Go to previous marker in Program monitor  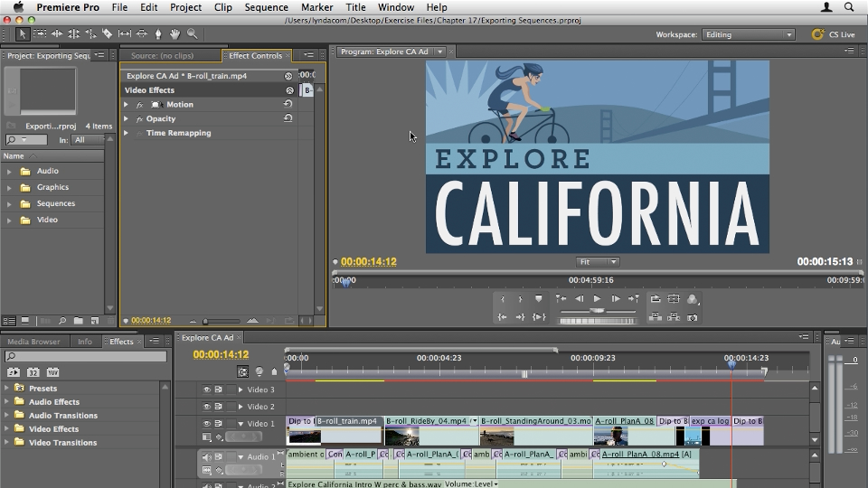pyautogui.click(x=561, y=299)
